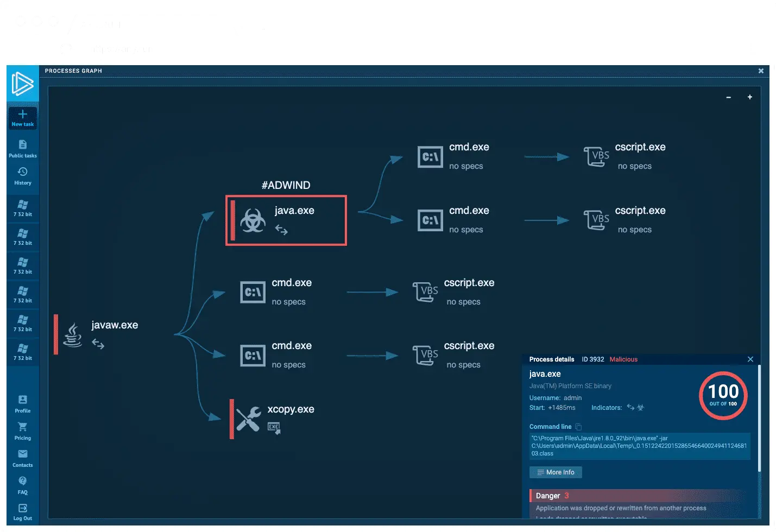Image resolution: width=776 pixels, height=532 pixels.
Task: Close the Process details panel
Action: 750,359
